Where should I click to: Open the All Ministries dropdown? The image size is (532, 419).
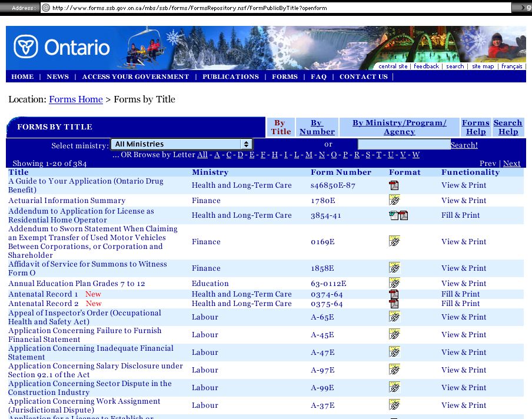pos(182,144)
